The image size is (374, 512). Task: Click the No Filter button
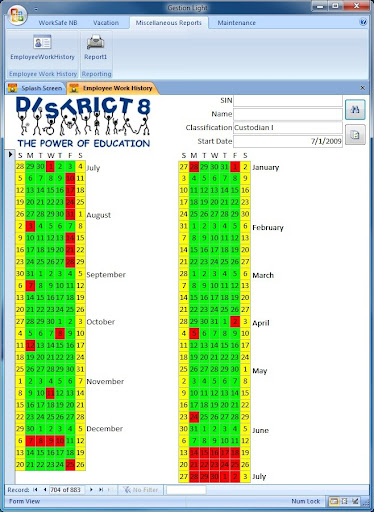pyautogui.click(x=140, y=490)
